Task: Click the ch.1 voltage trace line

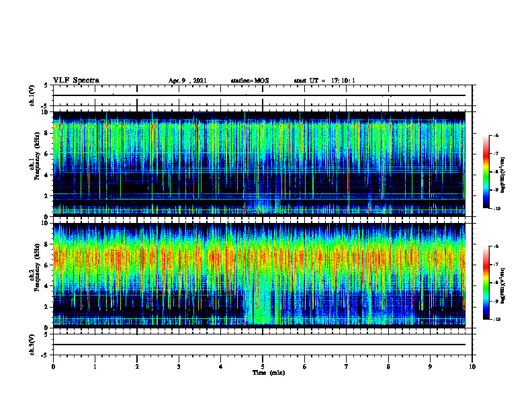Action: click(259, 95)
